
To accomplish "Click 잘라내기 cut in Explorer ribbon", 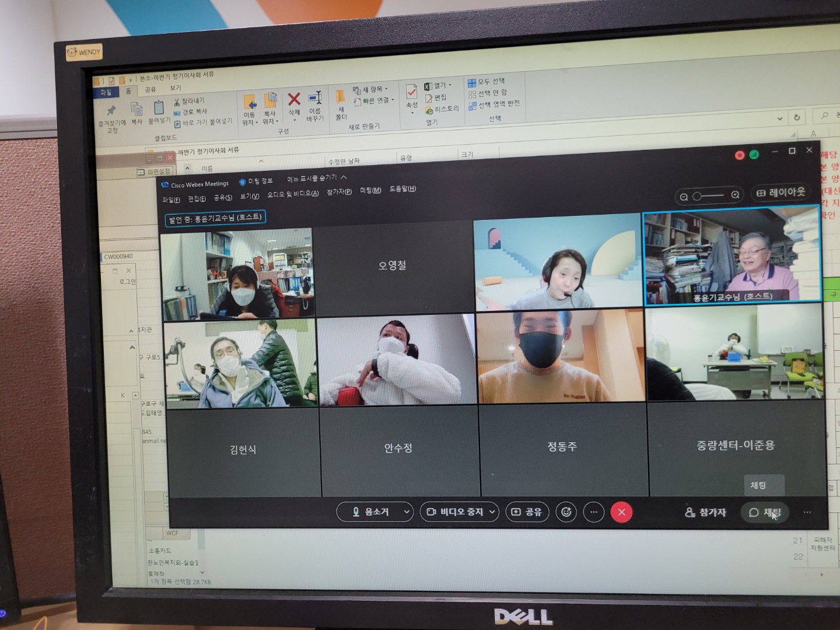I will point(189,101).
